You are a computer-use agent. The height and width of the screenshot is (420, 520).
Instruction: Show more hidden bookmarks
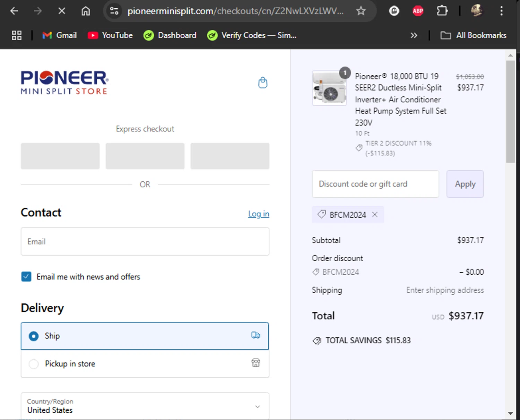tap(414, 35)
